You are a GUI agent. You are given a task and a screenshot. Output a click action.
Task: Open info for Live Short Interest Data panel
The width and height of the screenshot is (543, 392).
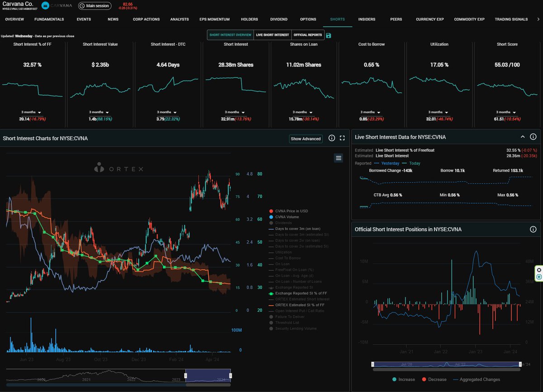(533, 137)
